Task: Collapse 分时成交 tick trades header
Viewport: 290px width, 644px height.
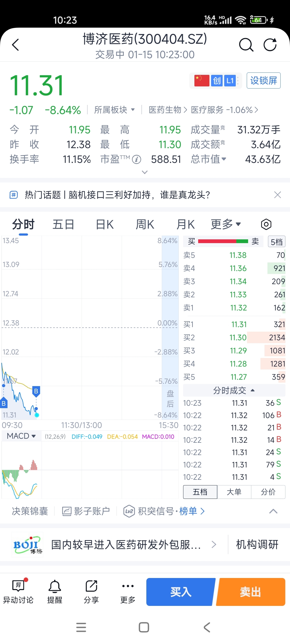Action: 234,390
